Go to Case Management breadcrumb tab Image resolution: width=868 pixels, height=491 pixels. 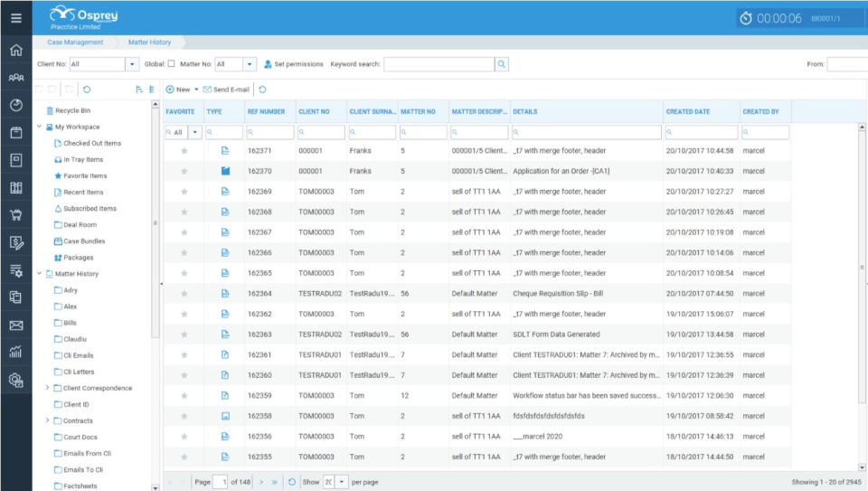coord(76,42)
